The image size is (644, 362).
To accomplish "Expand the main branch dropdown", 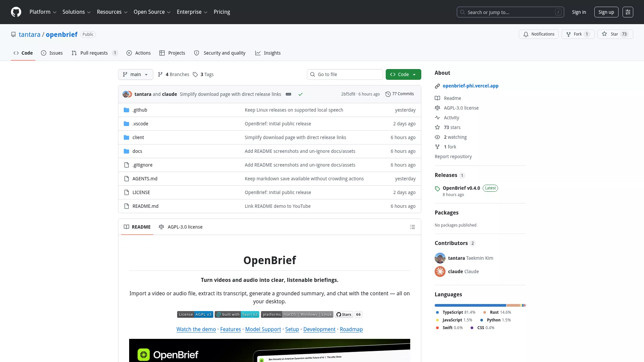I will [136, 74].
